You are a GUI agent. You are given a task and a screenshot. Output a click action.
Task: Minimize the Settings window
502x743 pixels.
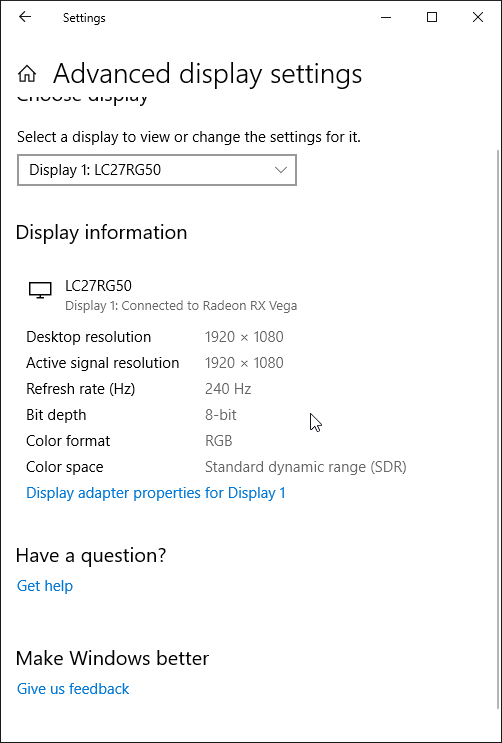[386, 18]
